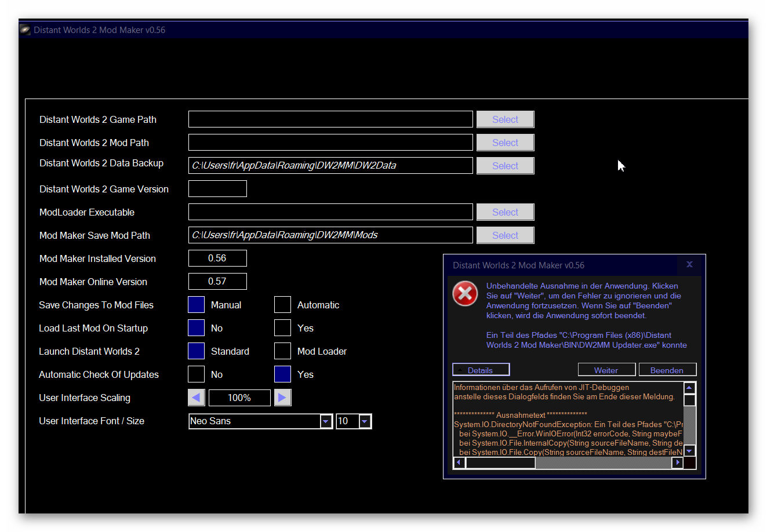767x532 pixels.
Task: Decrease UI scaling with left arrow
Action: [x=197, y=398]
